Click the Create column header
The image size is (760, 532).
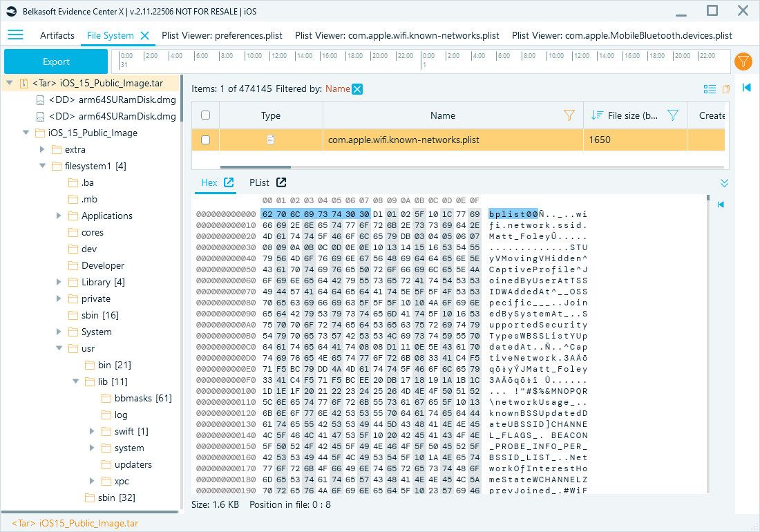click(x=707, y=115)
